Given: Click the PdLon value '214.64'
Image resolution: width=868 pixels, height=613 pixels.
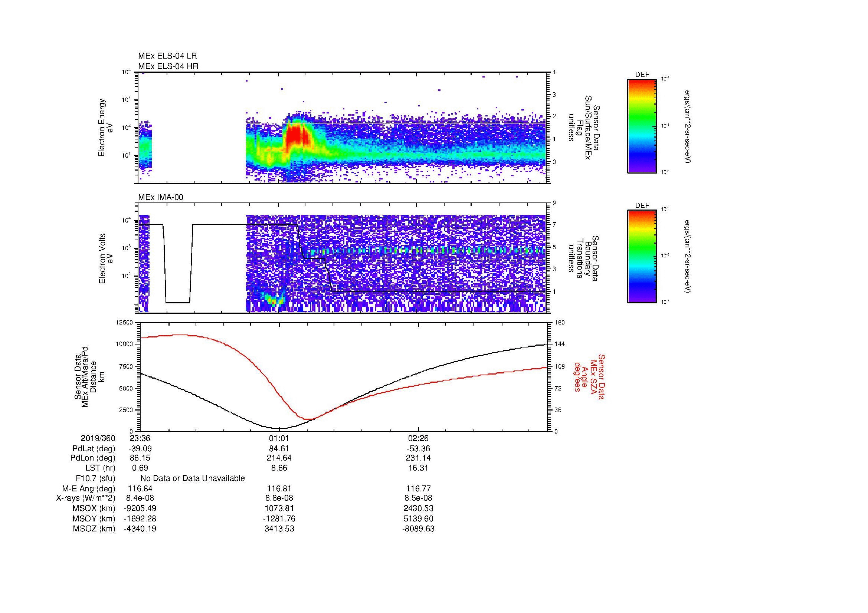Looking at the screenshot, I should tap(279, 458).
